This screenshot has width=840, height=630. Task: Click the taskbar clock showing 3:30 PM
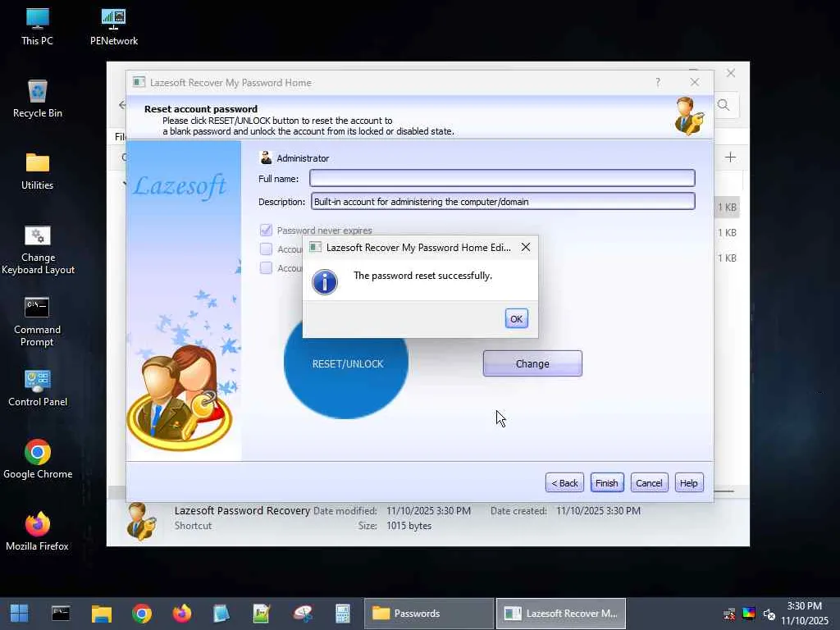coord(805,606)
